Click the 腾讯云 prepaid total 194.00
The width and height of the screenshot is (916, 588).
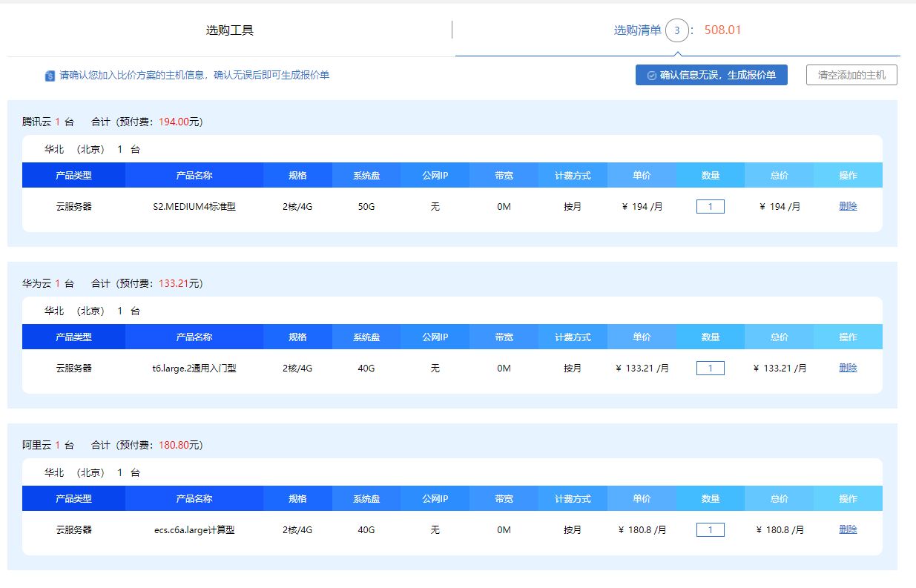(174, 122)
